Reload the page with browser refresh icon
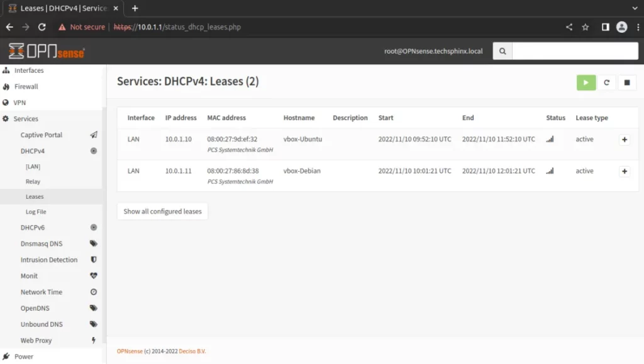This screenshot has width=644, height=364. (42, 27)
